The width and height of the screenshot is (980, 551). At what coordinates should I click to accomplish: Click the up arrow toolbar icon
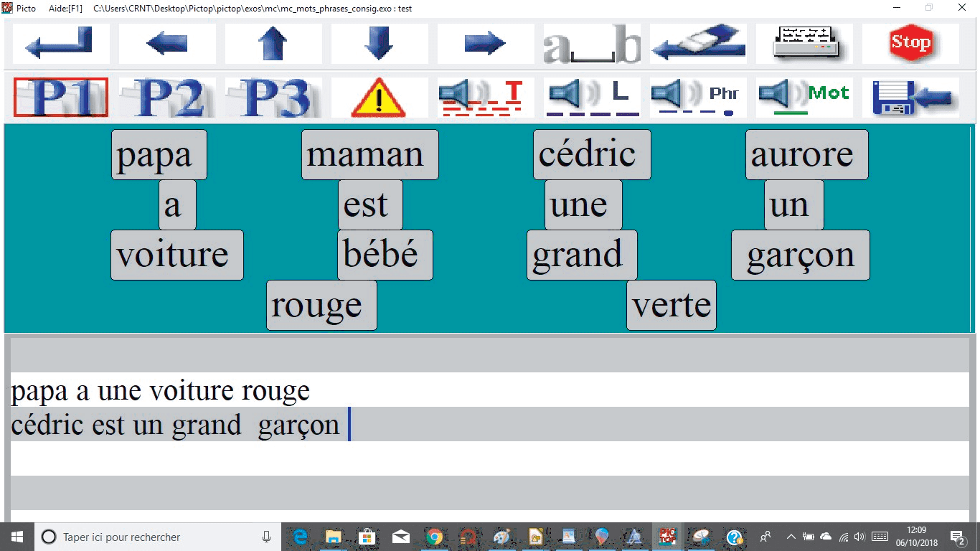(273, 44)
